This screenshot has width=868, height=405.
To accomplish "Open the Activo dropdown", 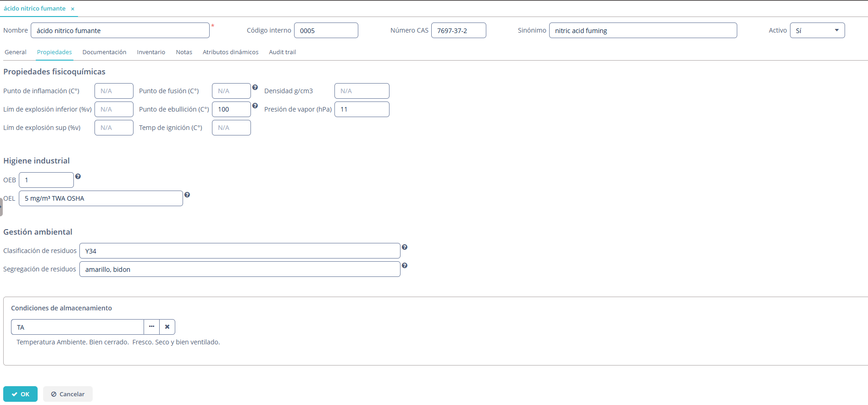I will pyautogui.click(x=817, y=30).
